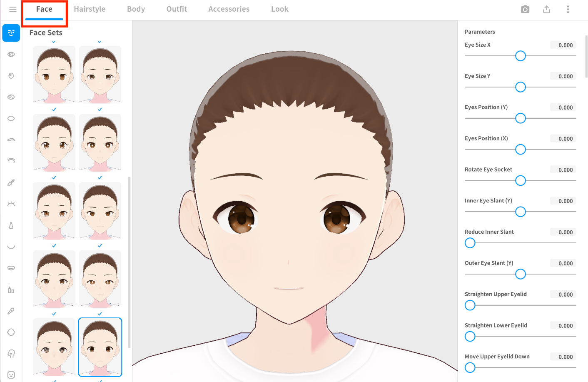Open the eyebrow category in sidebar
Viewport: 588px width, 382px height.
pos(11,140)
